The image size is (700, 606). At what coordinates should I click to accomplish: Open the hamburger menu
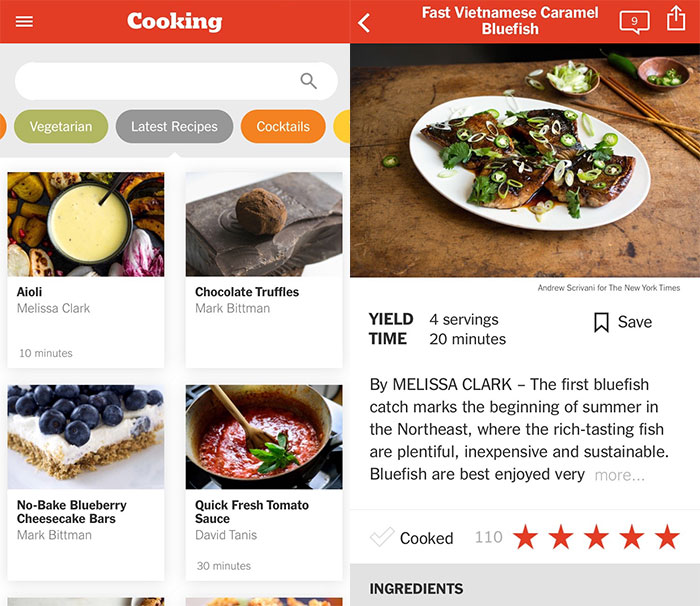[24, 21]
